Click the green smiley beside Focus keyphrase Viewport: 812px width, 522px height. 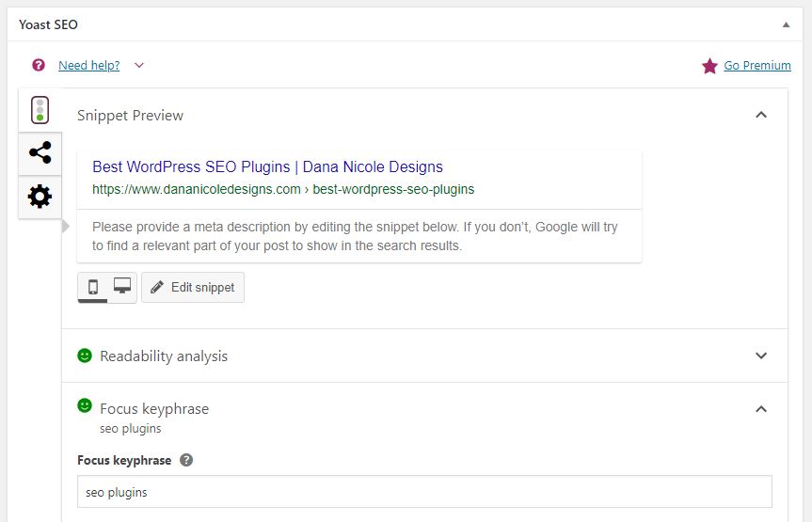click(85, 405)
